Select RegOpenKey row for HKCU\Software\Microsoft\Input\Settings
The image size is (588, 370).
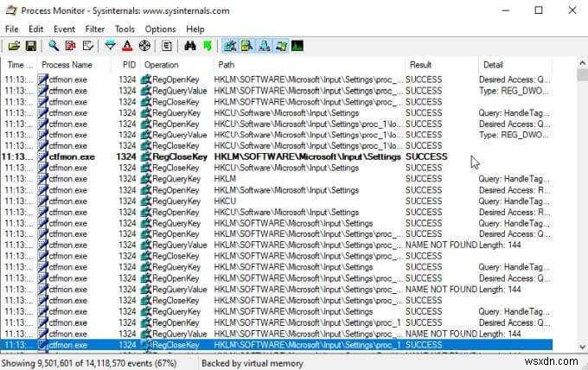[276, 212]
